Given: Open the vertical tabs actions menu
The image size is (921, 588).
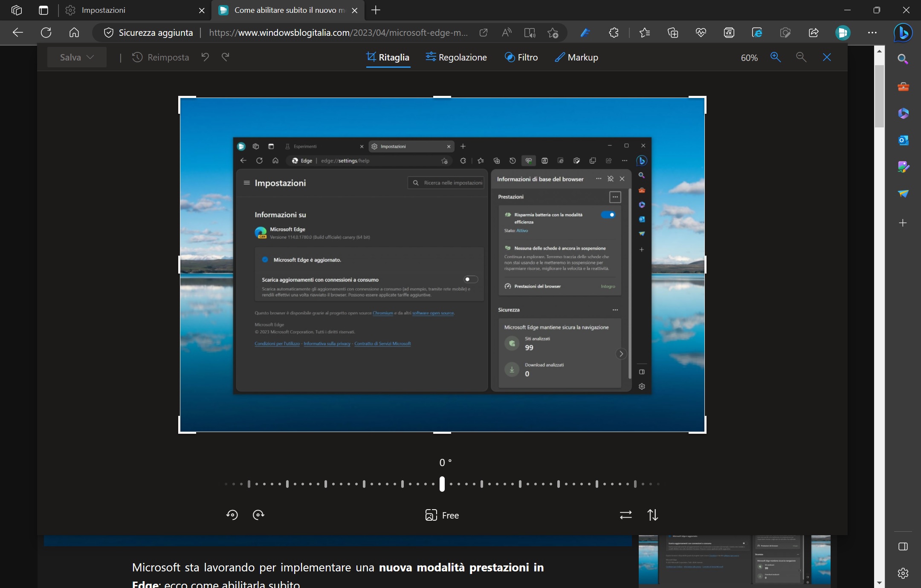Looking at the screenshot, I should tap(43, 10).
